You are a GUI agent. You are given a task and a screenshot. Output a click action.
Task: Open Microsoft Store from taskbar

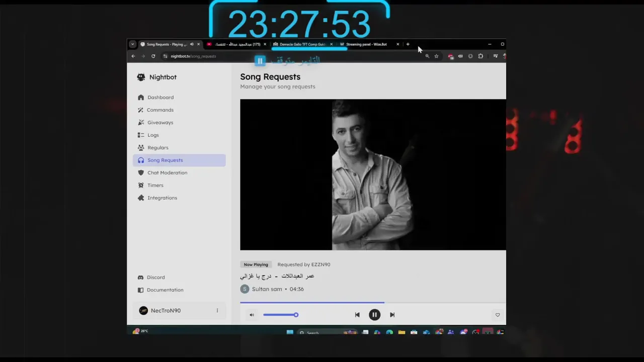coord(414,332)
